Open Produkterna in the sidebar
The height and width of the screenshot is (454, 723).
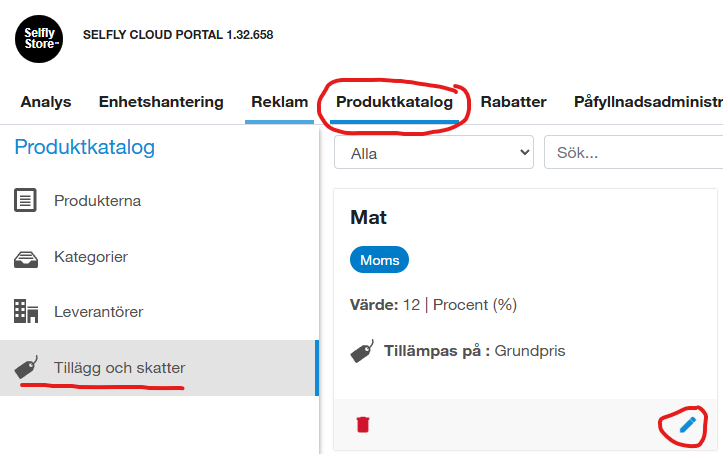pyautogui.click(x=97, y=201)
